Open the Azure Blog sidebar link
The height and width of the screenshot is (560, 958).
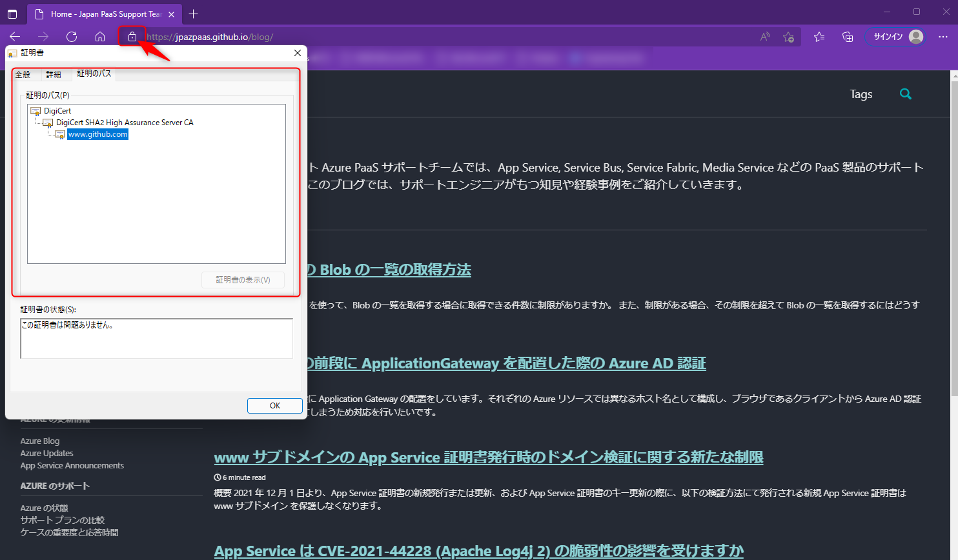click(39, 441)
